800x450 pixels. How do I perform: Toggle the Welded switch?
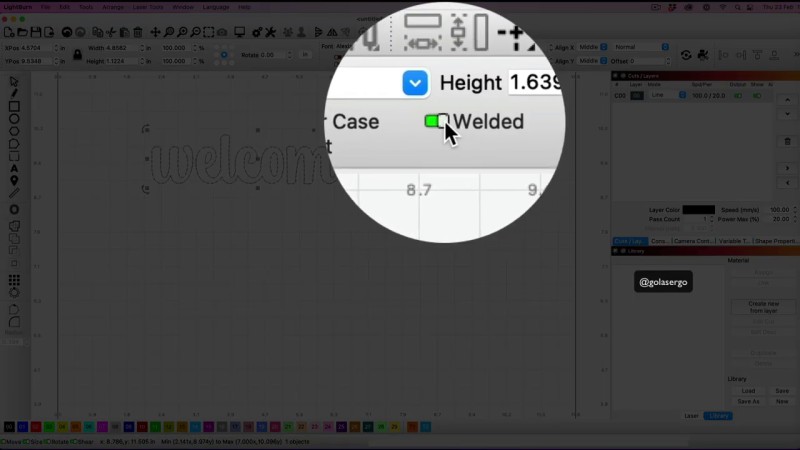(x=437, y=121)
